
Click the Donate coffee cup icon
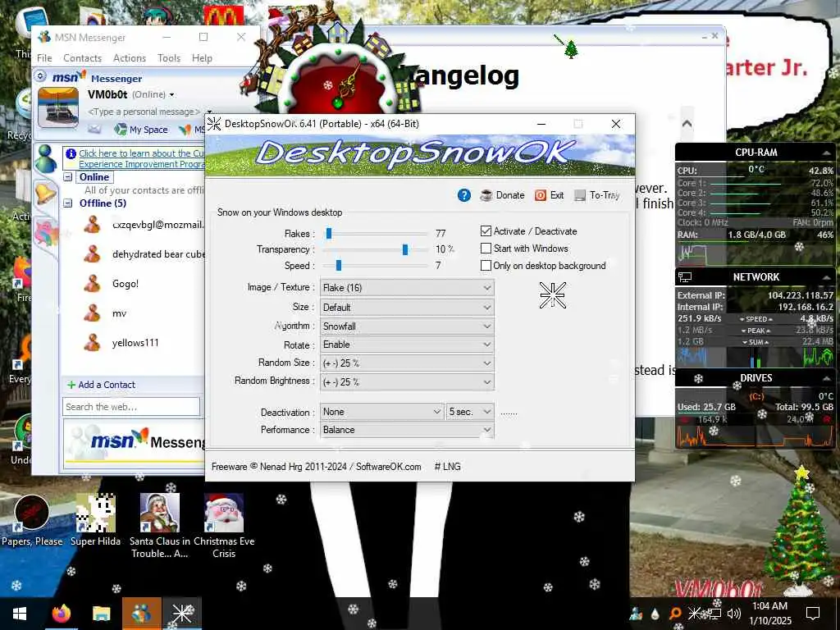point(486,195)
